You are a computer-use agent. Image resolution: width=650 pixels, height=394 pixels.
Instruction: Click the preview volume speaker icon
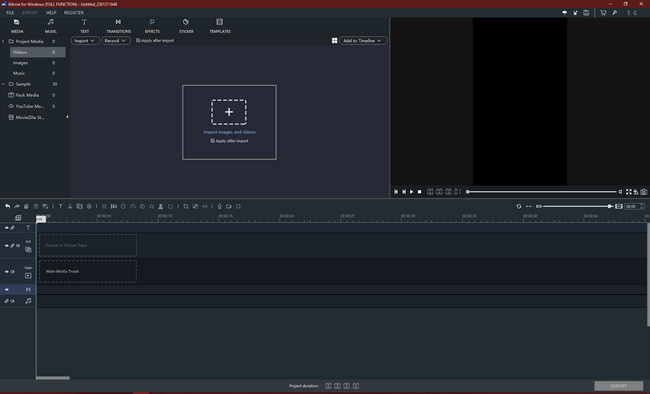(x=621, y=192)
